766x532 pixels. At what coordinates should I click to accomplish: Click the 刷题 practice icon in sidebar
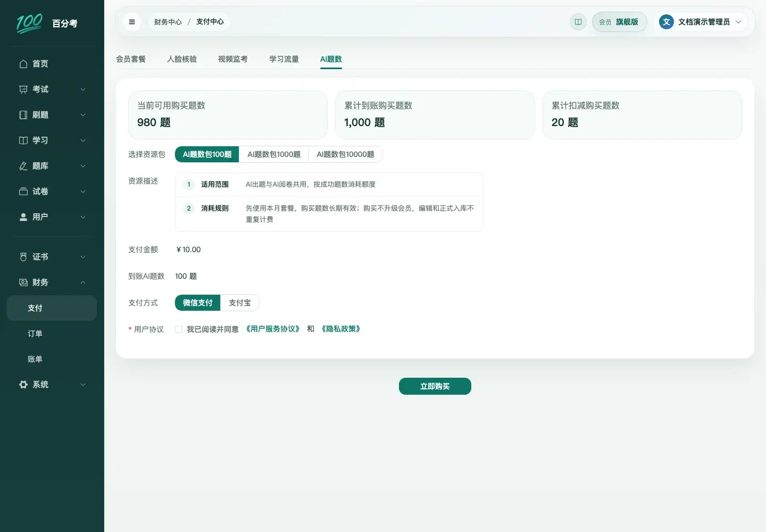[23, 115]
